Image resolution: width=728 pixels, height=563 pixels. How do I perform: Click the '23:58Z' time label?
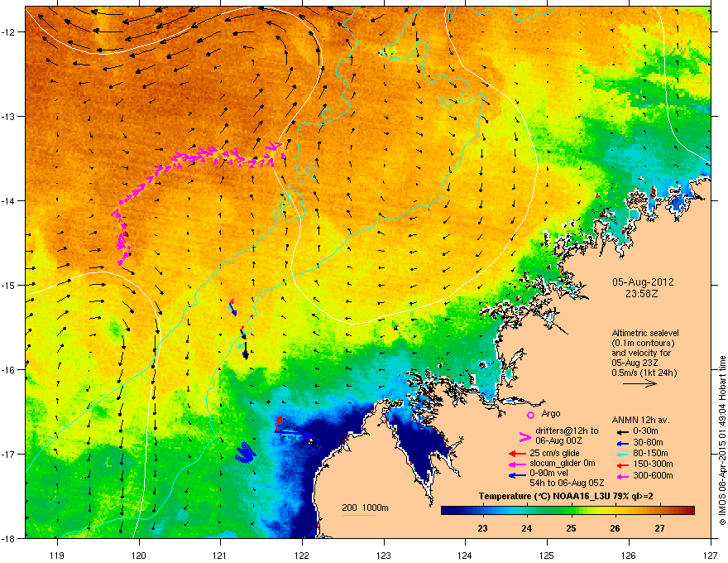click(x=641, y=294)
